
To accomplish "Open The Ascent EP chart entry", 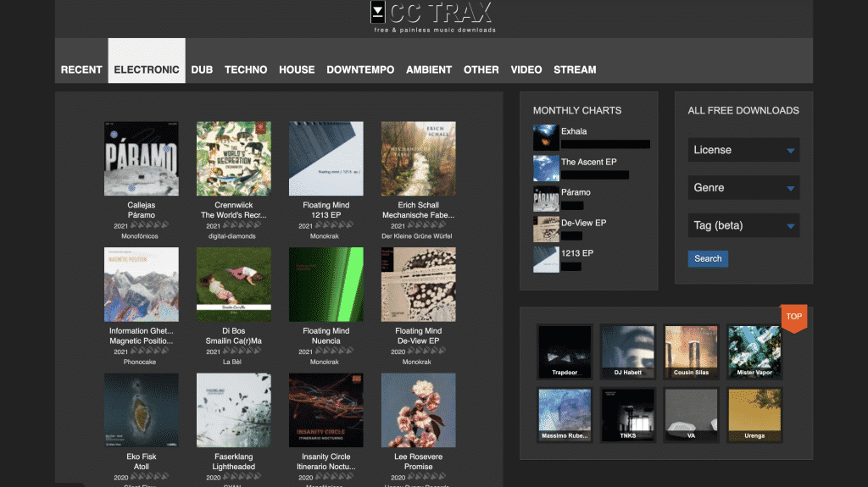I will pyautogui.click(x=588, y=162).
